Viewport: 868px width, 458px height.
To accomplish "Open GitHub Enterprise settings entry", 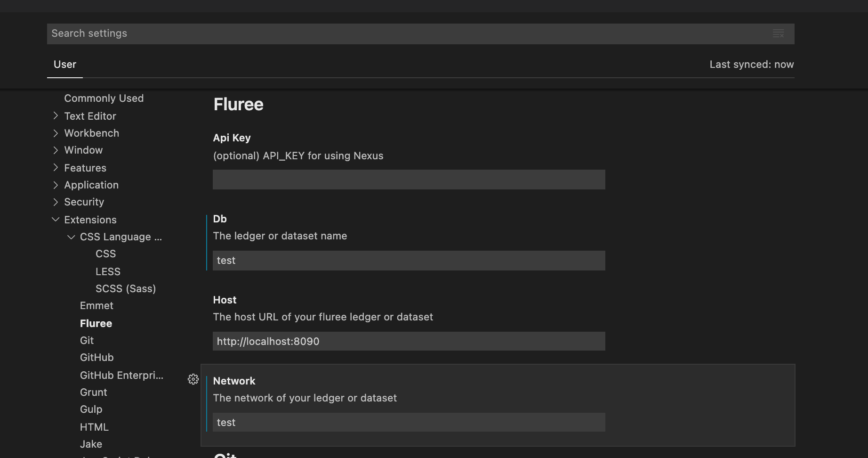I will (121, 375).
